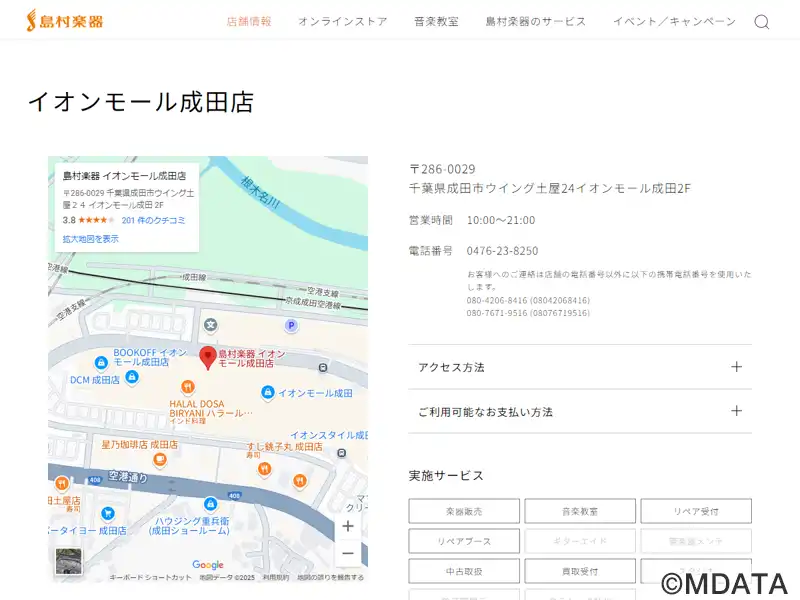Open the search magnifier icon
Viewport: 800px width, 600px height.
tap(762, 22)
